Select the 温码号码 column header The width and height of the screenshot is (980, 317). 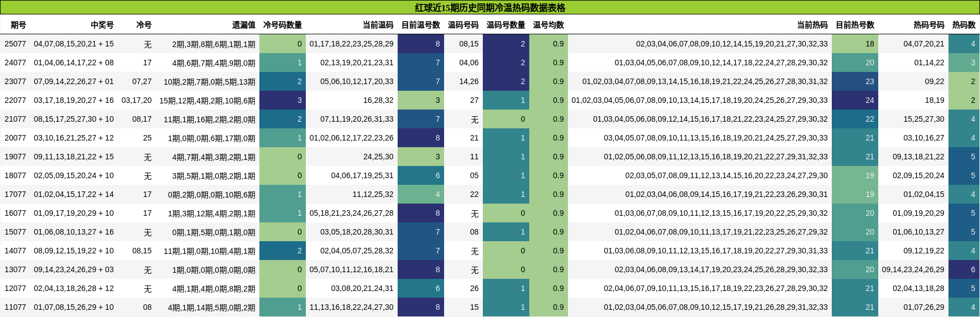tap(463, 25)
